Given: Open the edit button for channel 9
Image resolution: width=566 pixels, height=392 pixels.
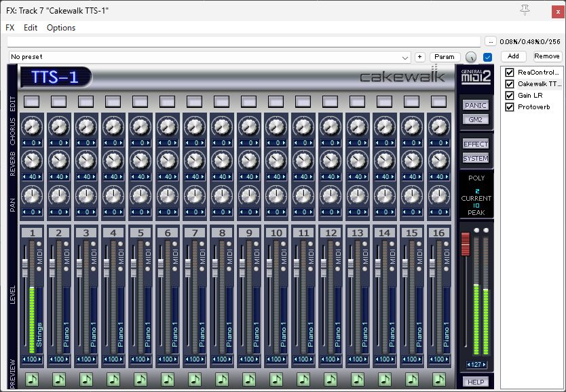Looking at the screenshot, I should (x=248, y=102).
